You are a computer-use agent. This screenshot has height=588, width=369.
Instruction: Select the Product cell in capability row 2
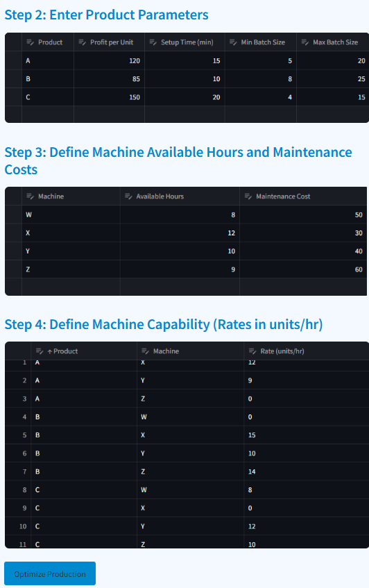coord(84,380)
